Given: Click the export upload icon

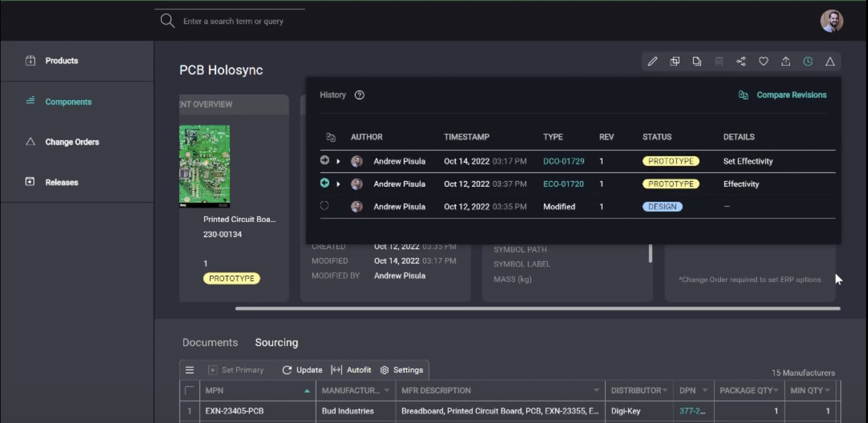Looking at the screenshot, I should (785, 61).
